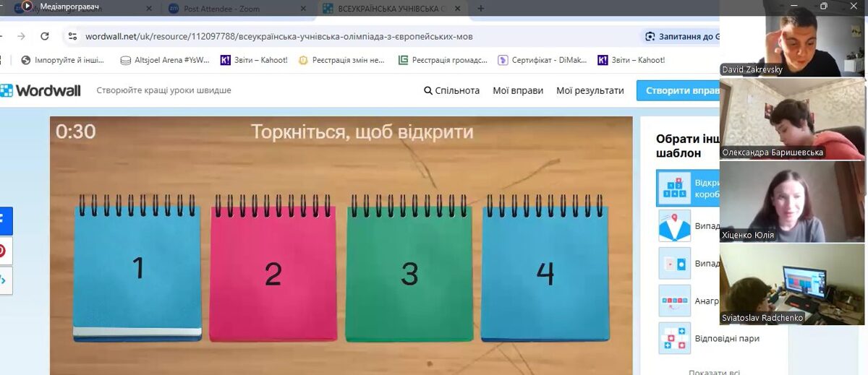Reload the page with refresh icon
Screen dimensions: 868x375
45,36
